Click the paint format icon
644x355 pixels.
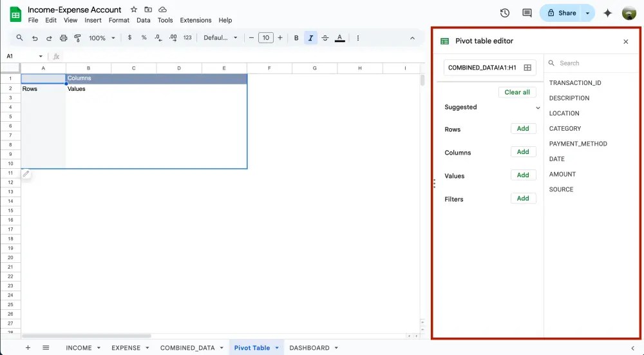[x=78, y=38]
